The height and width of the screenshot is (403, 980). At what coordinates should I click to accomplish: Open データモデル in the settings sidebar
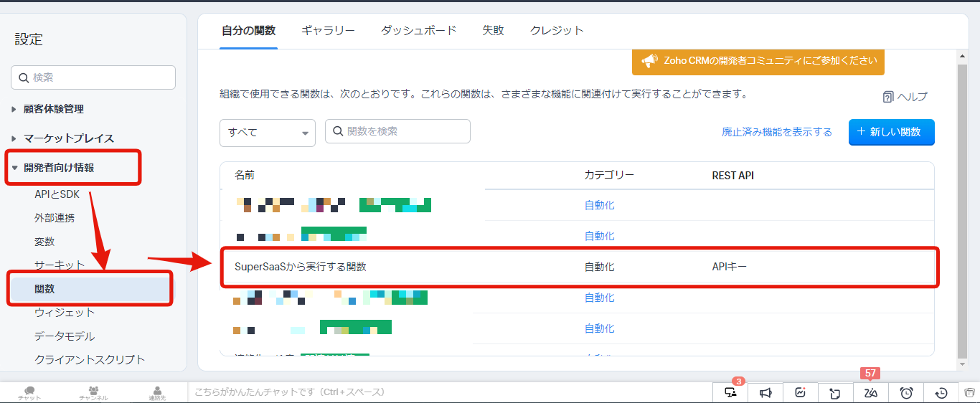click(x=65, y=336)
